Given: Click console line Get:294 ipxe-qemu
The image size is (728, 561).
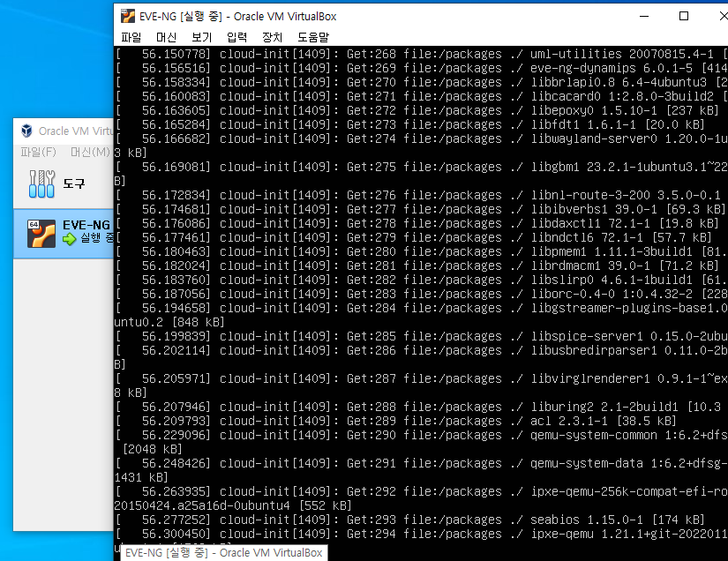Looking at the screenshot, I should pos(421,534).
